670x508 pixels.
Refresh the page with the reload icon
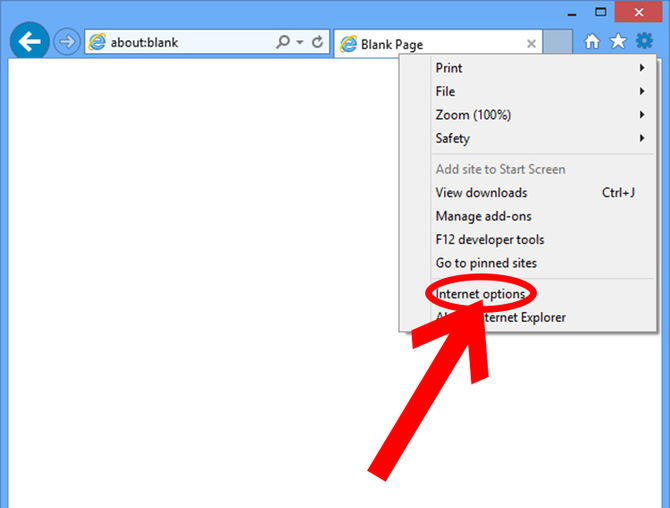[x=317, y=42]
